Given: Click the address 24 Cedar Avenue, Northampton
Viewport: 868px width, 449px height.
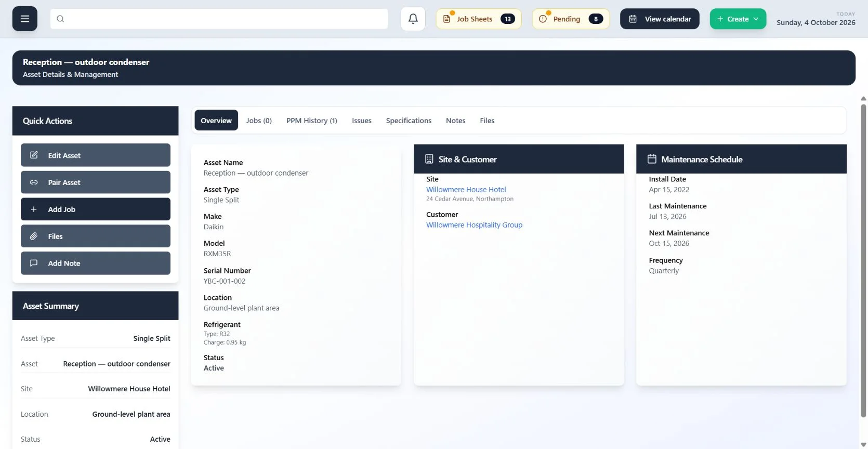Looking at the screenshot, I should point(470,199).
